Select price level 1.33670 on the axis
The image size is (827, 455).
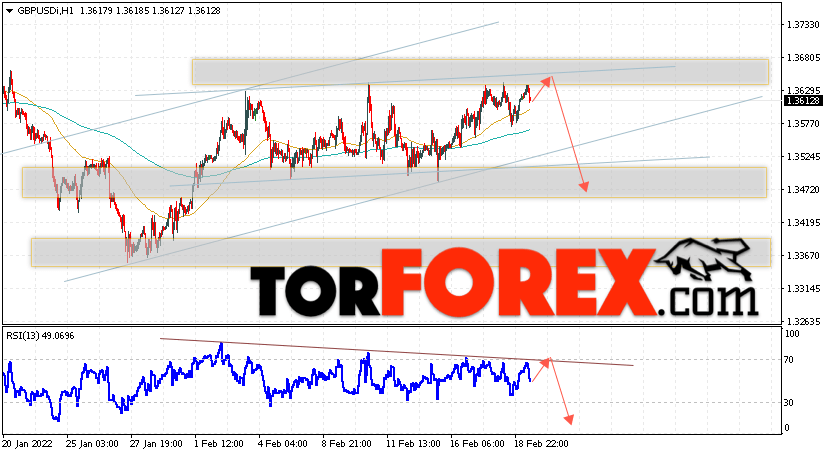(803, 256)
